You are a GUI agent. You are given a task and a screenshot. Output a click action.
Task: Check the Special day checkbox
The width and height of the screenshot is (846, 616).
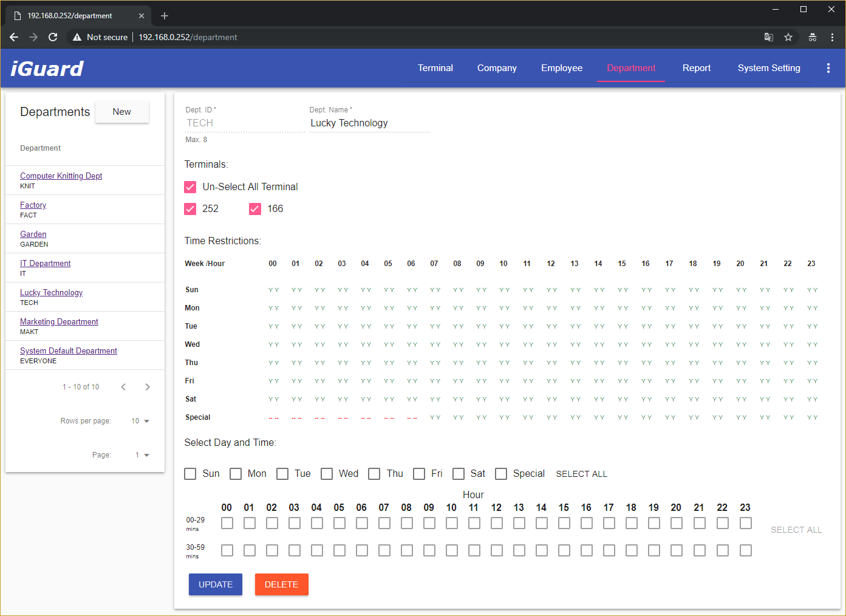501,474
